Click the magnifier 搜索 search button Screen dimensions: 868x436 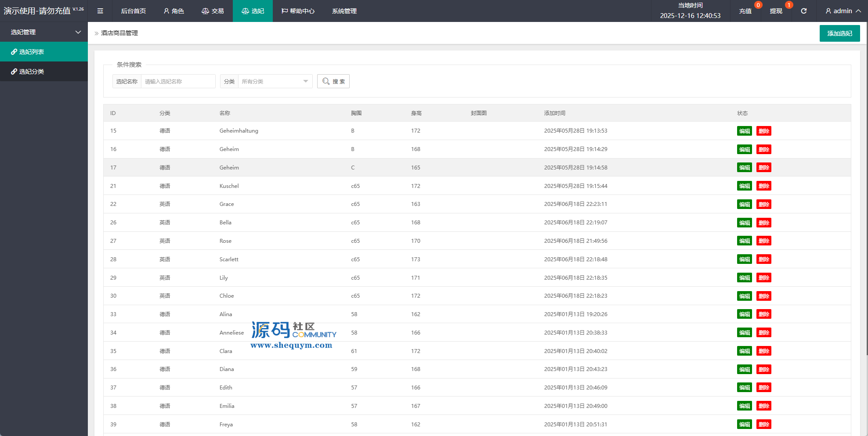pyautogui.click(x=333, y=81)
